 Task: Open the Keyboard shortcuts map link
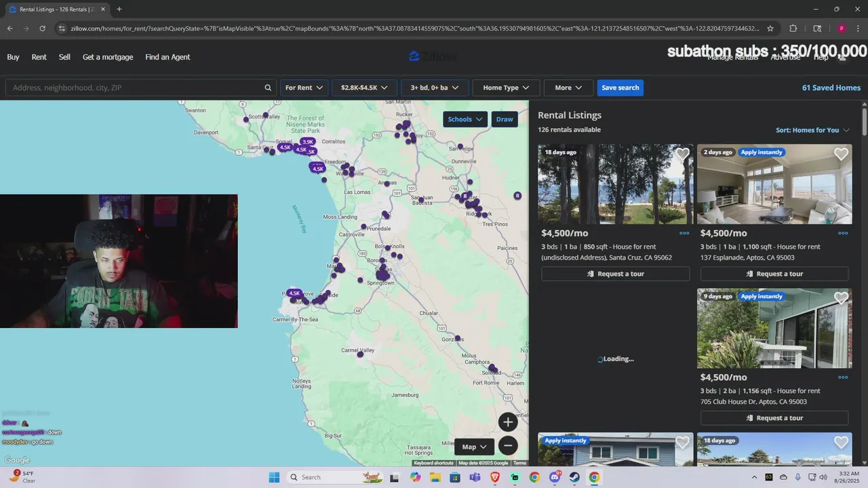433,463
